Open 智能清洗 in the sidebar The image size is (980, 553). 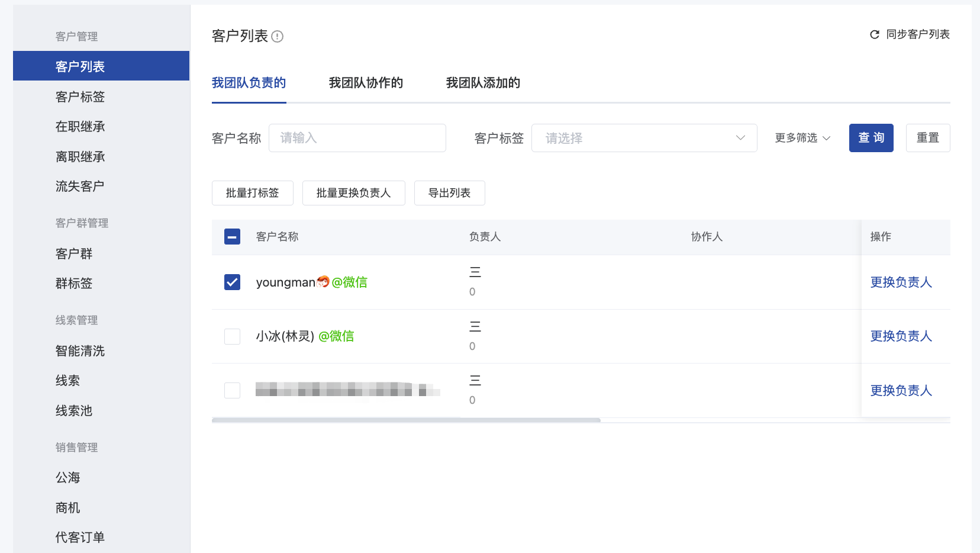(80, 351)
